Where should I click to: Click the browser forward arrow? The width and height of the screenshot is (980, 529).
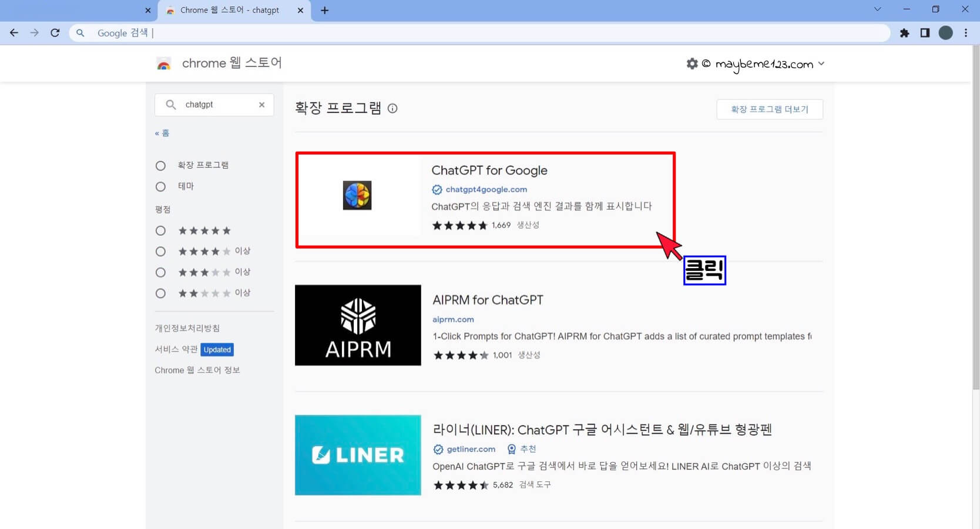click(x=35, y=33)
